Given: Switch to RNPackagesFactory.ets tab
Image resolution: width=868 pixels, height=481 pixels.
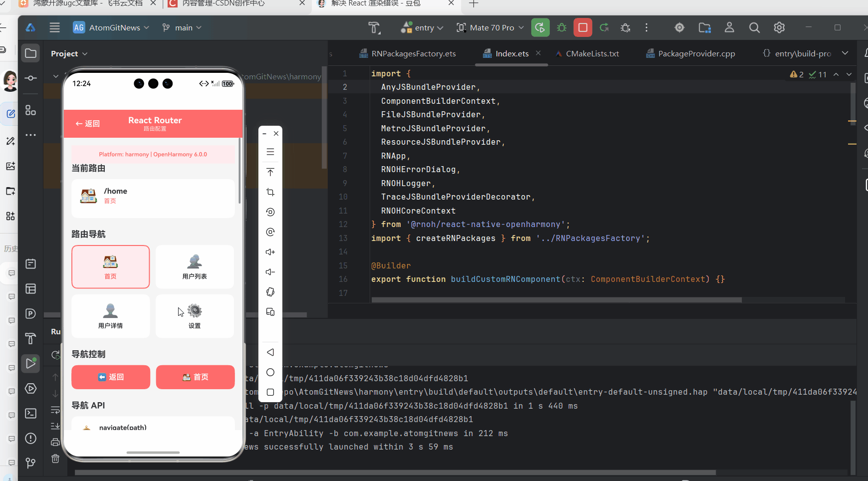Looking at the screenshot, I should pos(408,53).
